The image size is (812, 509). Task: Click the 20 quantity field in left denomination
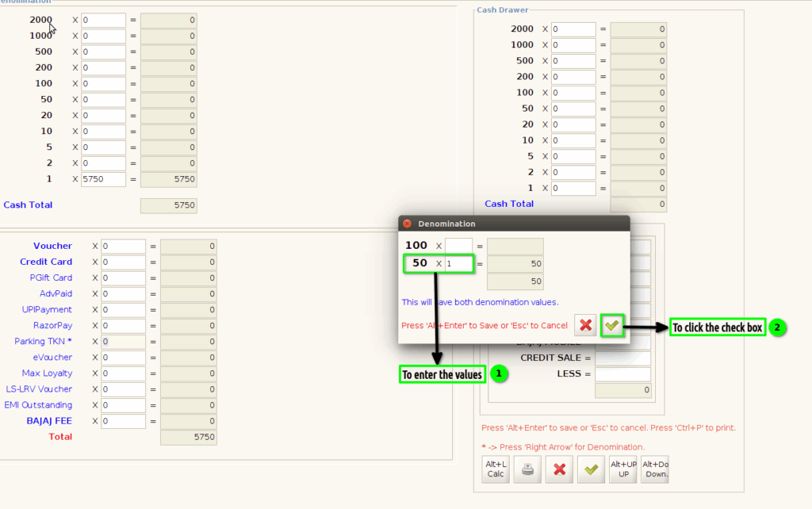[x=103, y=116]
